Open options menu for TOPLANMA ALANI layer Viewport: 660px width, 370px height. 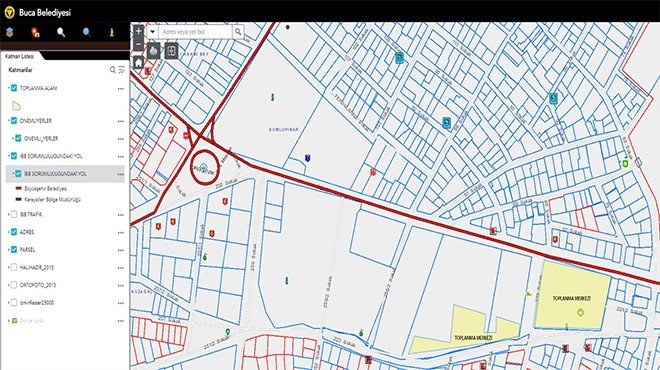coord(121,88)
